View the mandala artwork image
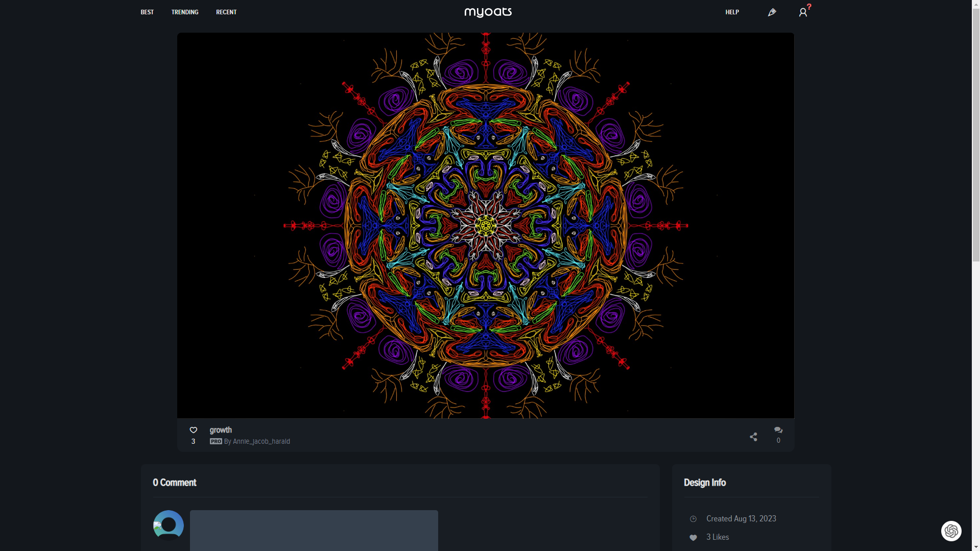Screen dimensions: 980x551 coord(486,225)
